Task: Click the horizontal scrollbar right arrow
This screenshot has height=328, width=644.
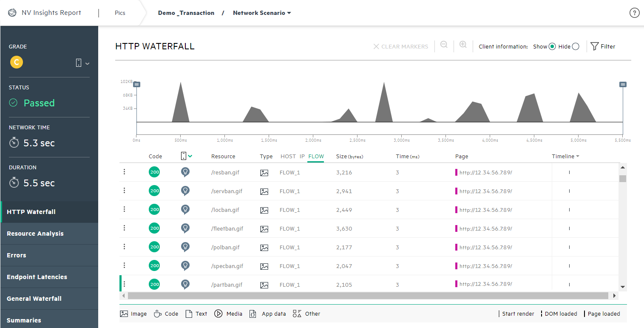Action: (x=614, y=295)
